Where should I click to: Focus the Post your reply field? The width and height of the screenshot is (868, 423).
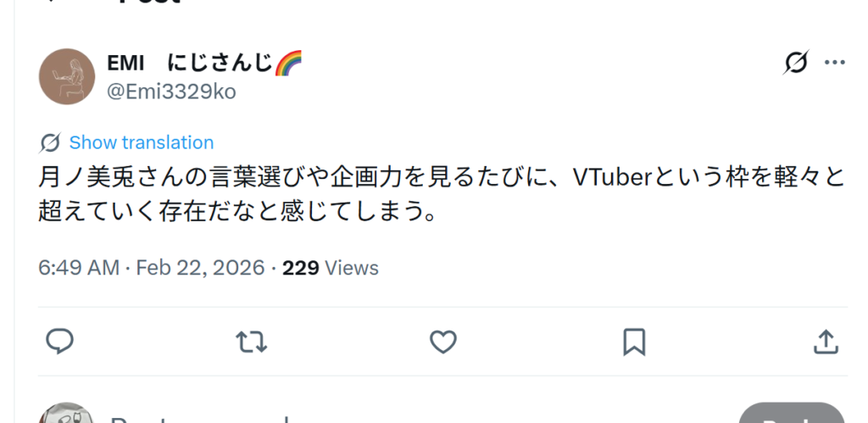pyautogui.click(x=339, y=419)
